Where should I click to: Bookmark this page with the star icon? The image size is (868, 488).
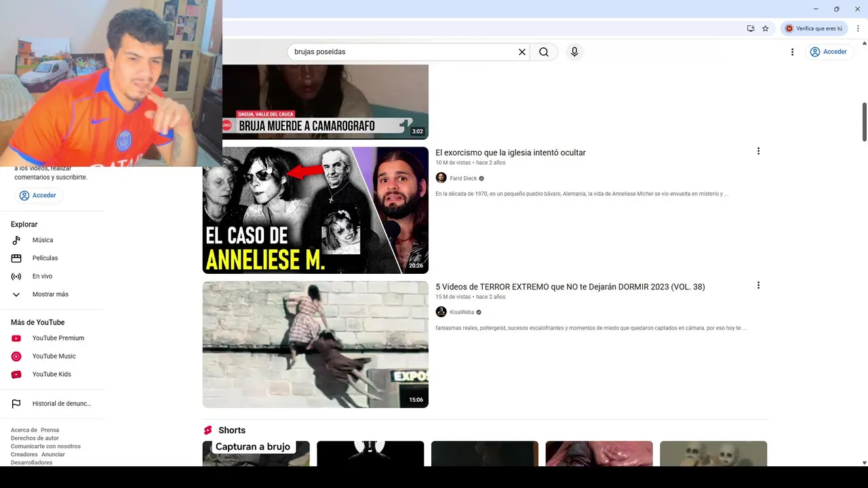(x=766, y=28)
